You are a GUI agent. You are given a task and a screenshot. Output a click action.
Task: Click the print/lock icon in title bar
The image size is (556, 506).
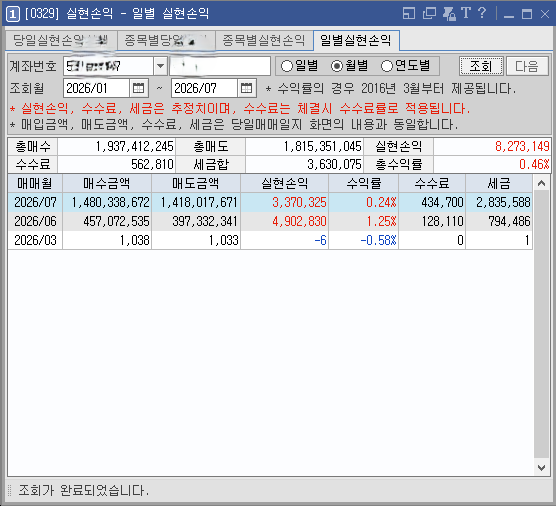[449, 14]
